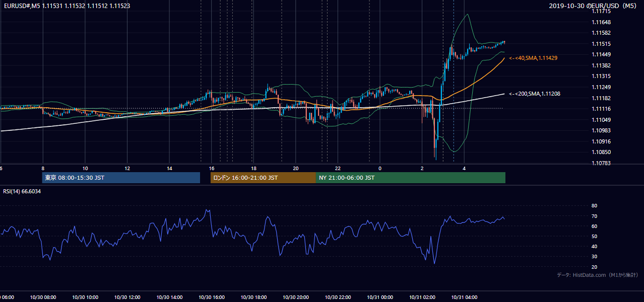Click RSI level 30 on axis
Screen dimensions: 644x302
point(594,256)
